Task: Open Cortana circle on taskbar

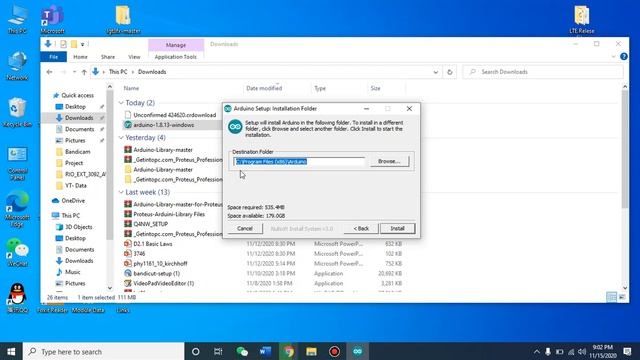Action: (196, 351)
